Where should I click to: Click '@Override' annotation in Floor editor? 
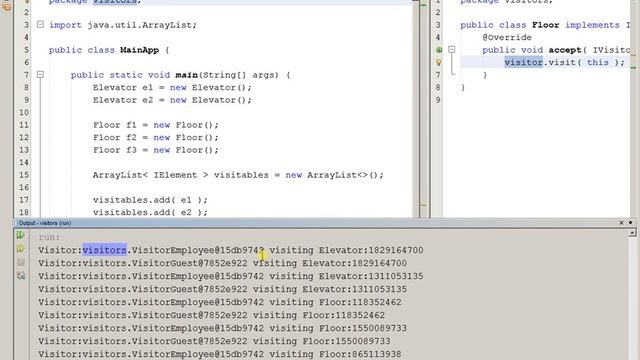[x=507, y=38]
